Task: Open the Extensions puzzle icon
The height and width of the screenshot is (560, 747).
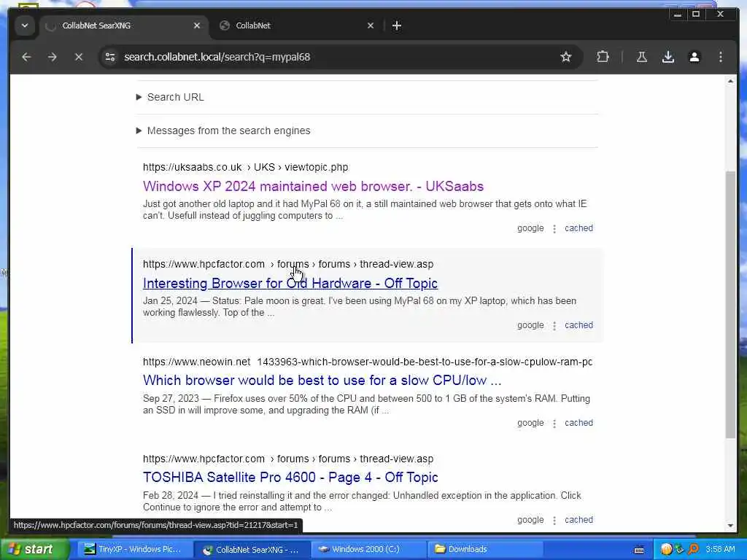Action: [603, 57]
